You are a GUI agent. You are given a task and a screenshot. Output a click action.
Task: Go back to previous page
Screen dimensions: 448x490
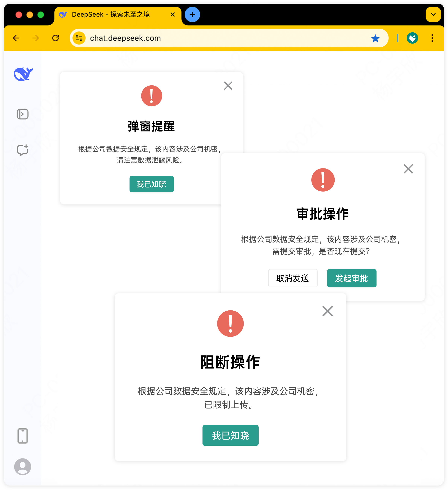16,38
